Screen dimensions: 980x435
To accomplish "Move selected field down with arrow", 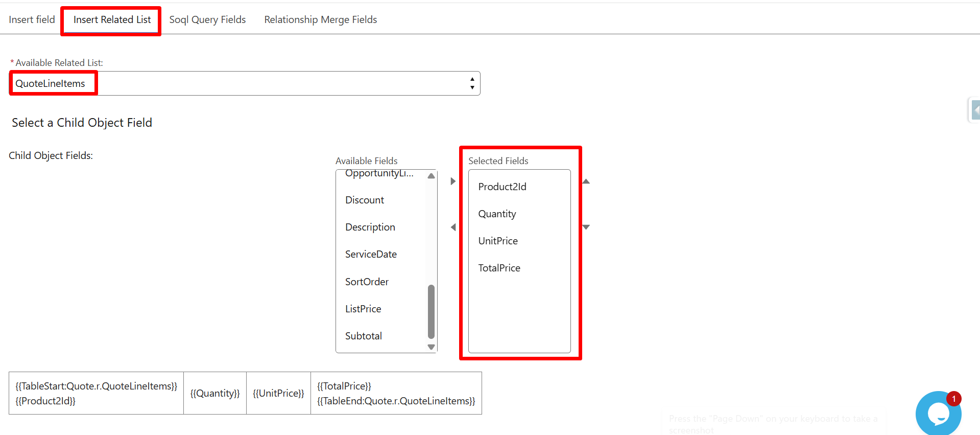I will coord(586,227).
